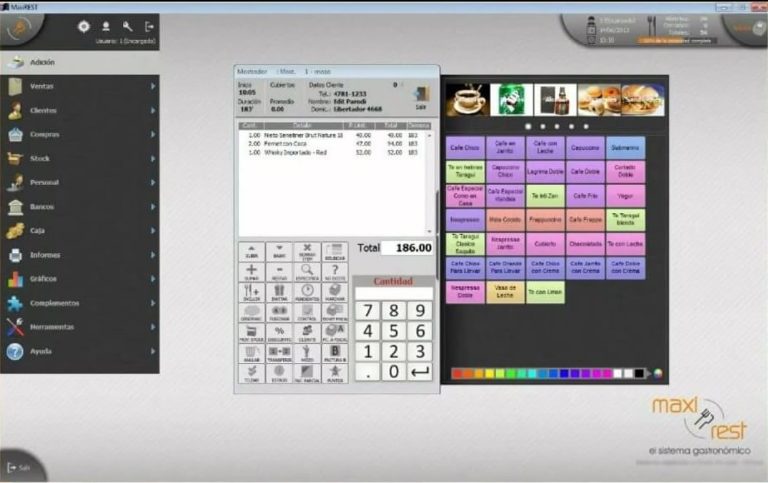Image resolution: width=768 pixels, height=483 pixels.
Task: Expand the Informes submenu arrow
Action: click(x=153, y=254)
